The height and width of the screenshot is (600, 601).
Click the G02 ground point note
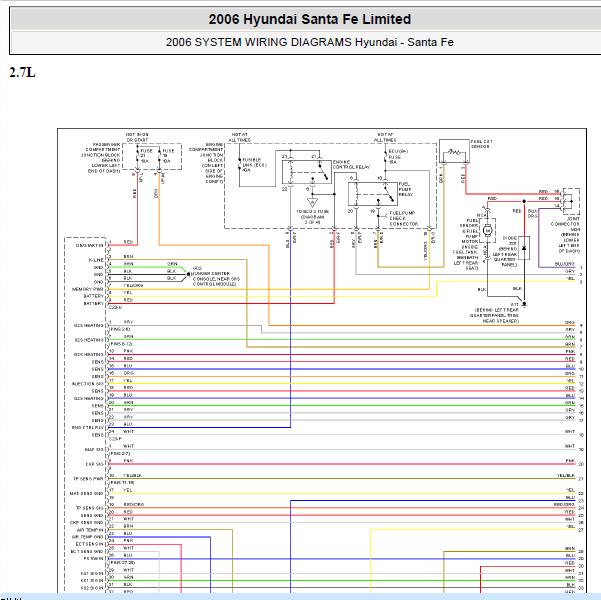pos(215,276)
